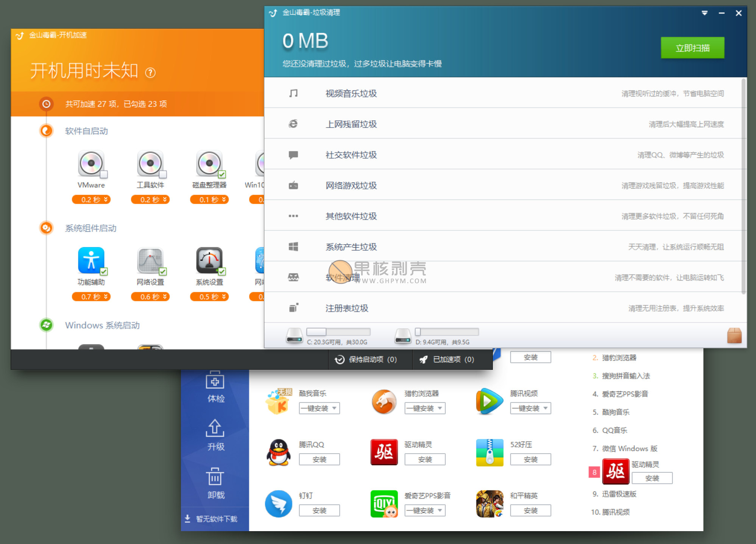Click the 52好压 zipper icon
The width and height of the screenshot is (756, 544).
point(490,452)
